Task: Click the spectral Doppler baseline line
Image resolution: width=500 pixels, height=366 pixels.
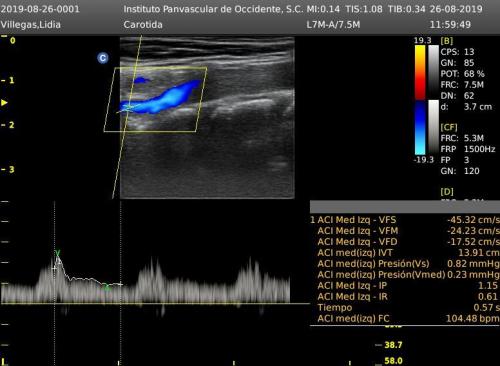Action: coord(155,304)
